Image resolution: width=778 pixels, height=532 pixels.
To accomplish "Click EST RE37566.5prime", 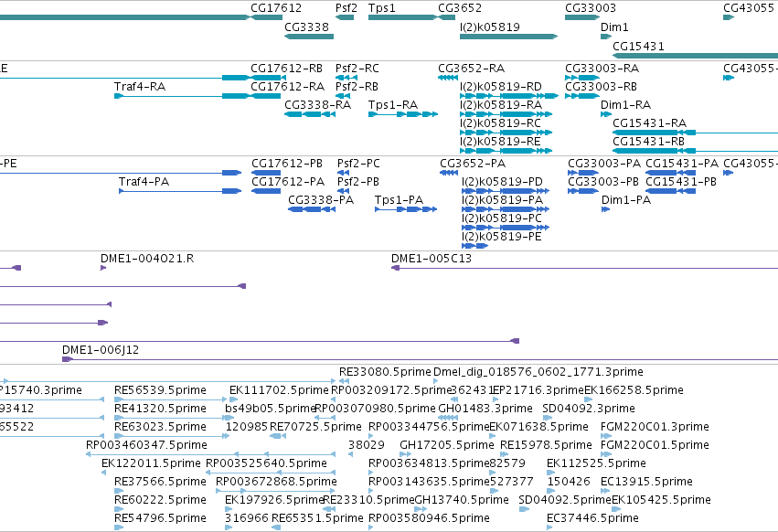I will tap(160, 482).
